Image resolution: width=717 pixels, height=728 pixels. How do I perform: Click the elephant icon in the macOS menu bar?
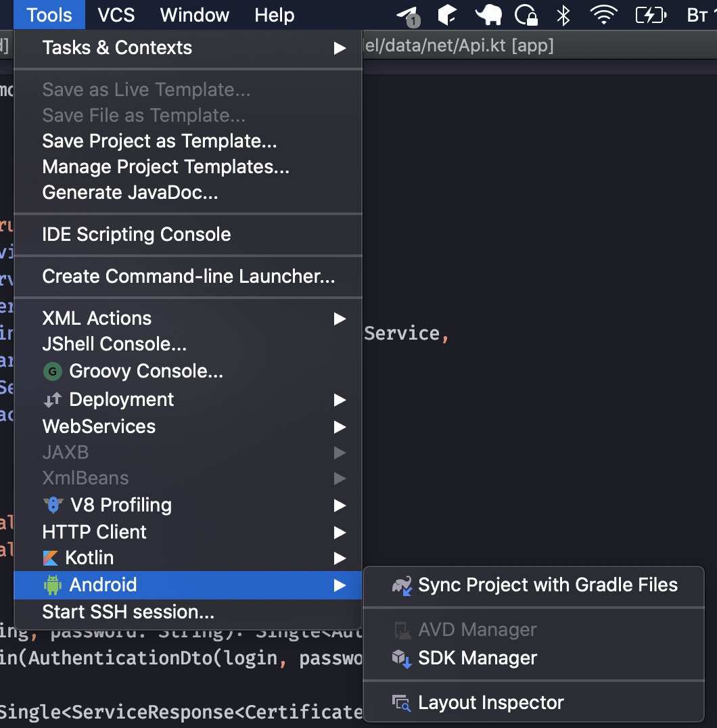[488, 15]
